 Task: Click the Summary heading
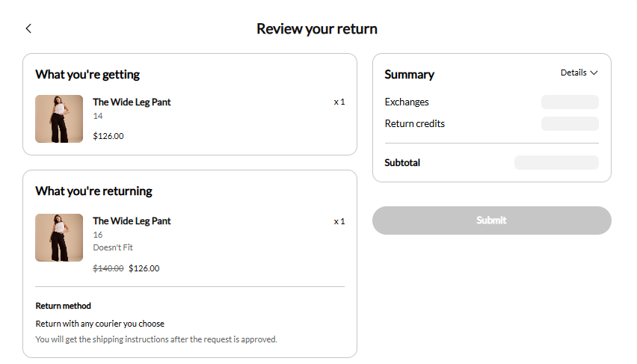click(409, 74)
